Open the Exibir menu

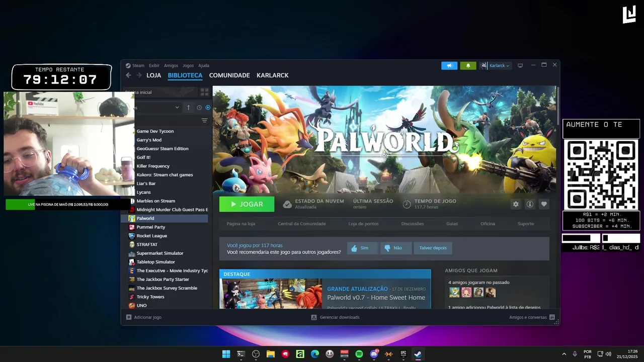pos(154,65)
